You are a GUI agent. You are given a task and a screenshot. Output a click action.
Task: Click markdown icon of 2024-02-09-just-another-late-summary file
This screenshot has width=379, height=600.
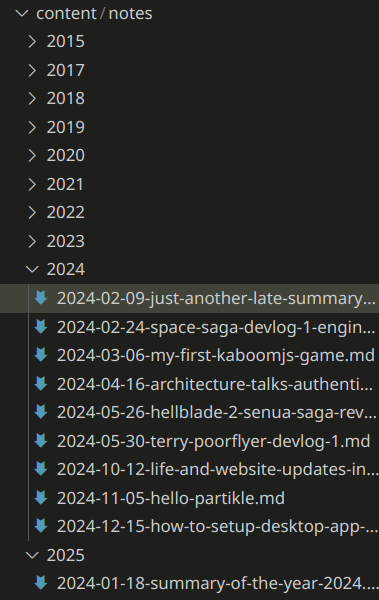(41, 298)
